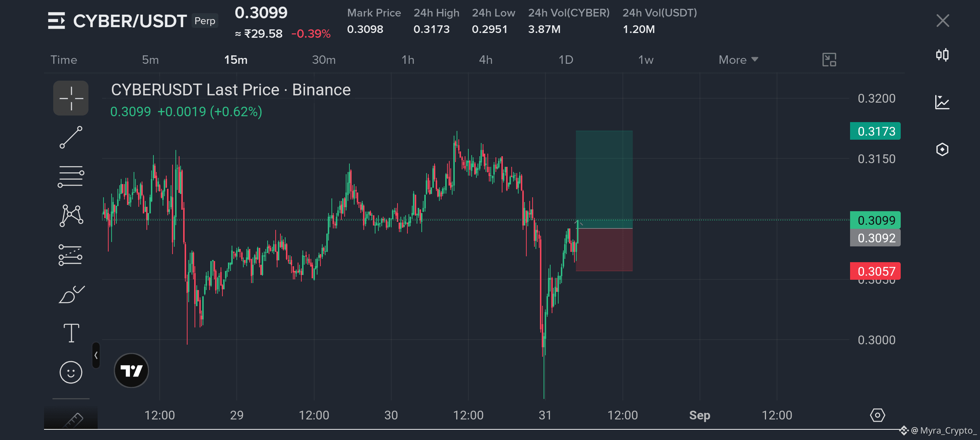Click the ≈ ₹29.58 converted price

tap(259, 34)
